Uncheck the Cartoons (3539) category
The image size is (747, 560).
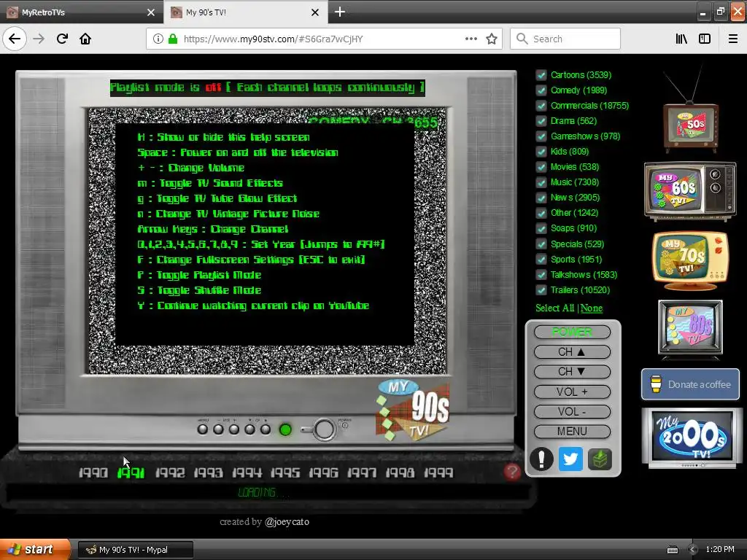541,75
